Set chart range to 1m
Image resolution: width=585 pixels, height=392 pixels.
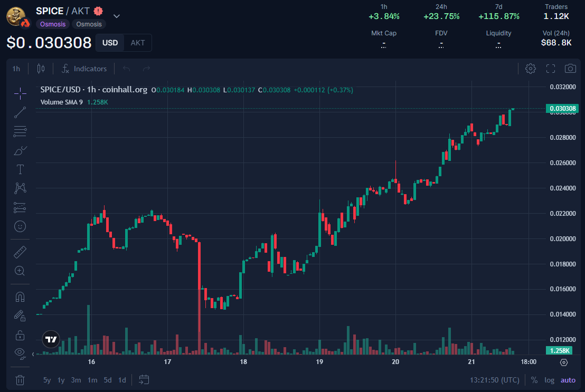92,380
